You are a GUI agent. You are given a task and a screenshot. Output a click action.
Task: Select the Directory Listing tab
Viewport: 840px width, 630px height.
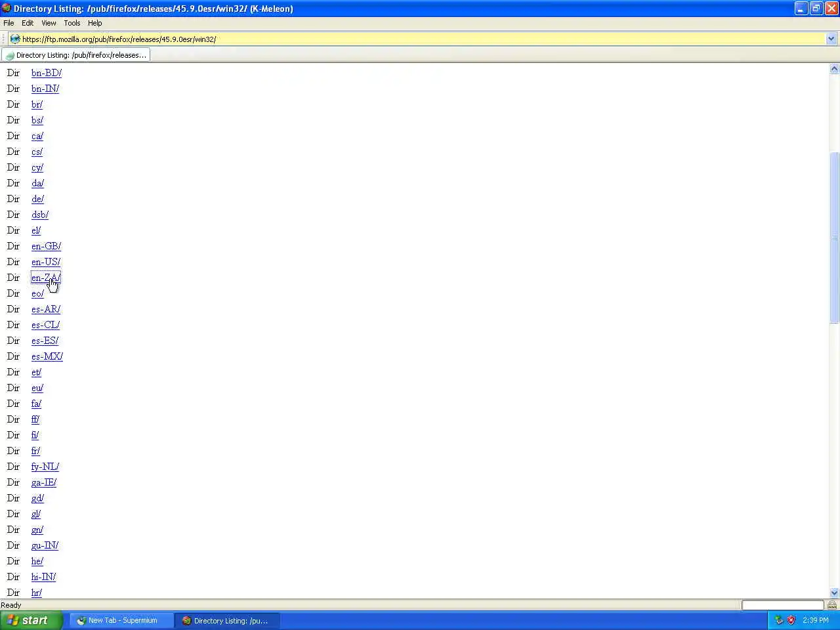(x=75, y=55)
